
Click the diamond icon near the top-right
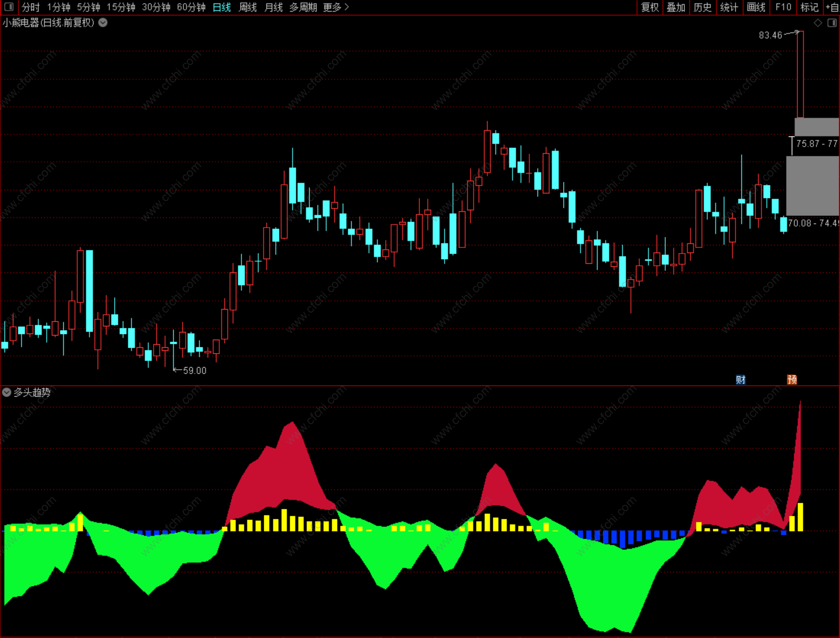click(818, 23)
